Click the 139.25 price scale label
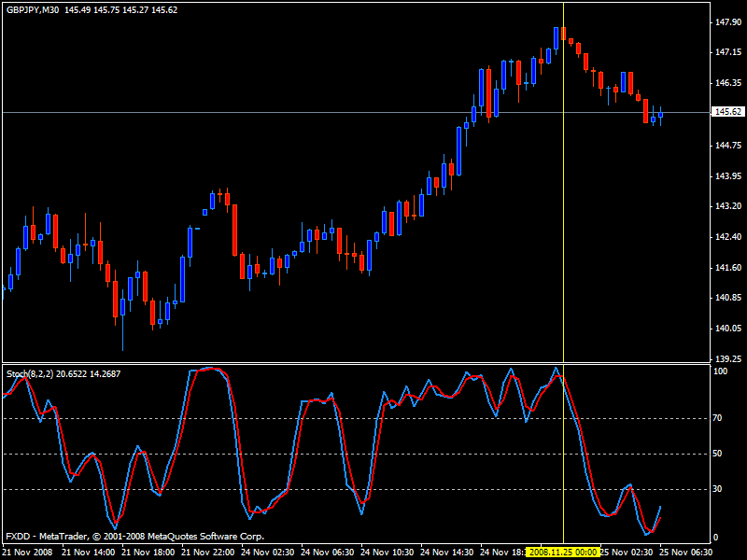747x560 pixels. click(x=726, y=358)
